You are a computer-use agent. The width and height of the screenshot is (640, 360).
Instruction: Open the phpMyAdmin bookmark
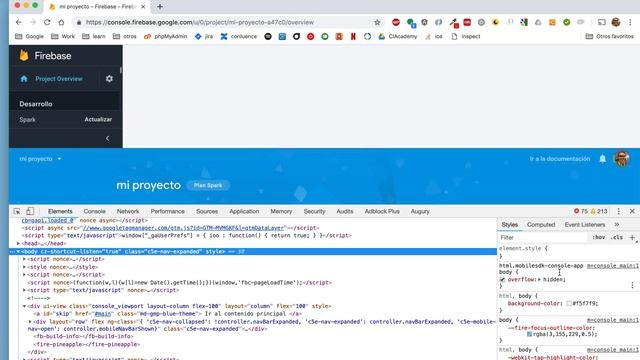tap(165, 36)
